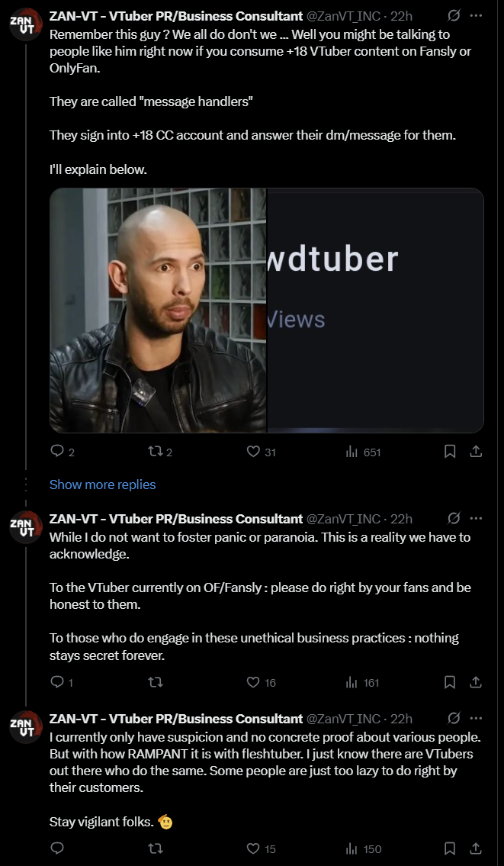Screen dimensions: 504x866
Task: Share the last tweet about fleshtuber
Action: (x=475, y=848)
